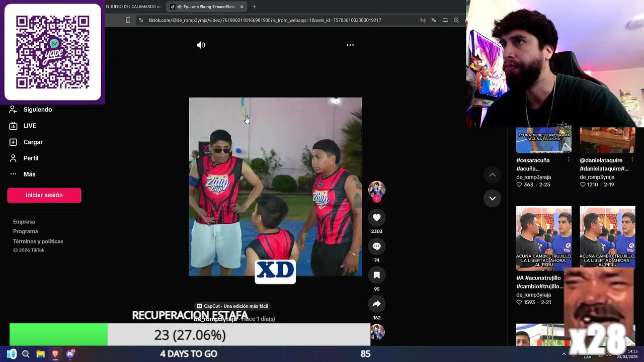Image resolution: width=644 pixels, height=362 pixels.
Task: Open the #cesaracuña #acuña video card
Action: point(544,140)
